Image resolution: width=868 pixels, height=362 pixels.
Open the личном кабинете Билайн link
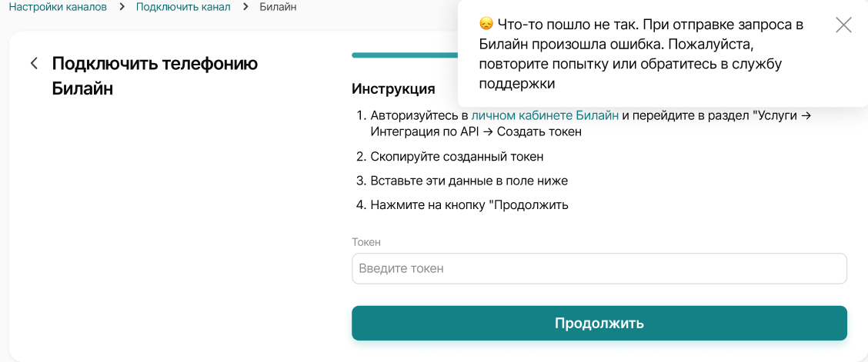545,115
